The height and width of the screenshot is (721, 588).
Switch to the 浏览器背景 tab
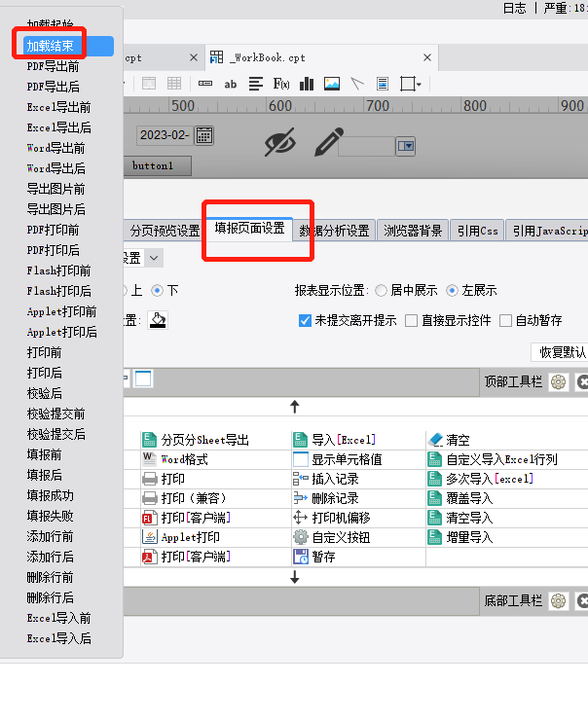coord(413,231)
